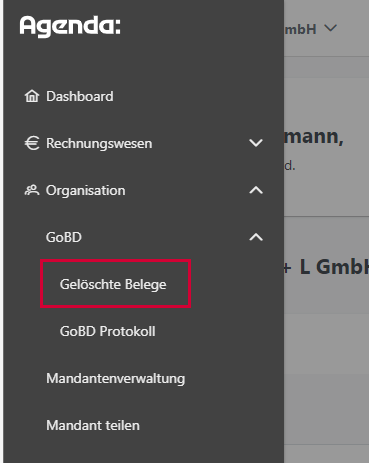The height and width of the screenshot is (463, 369).
Task: Click the partially hidden GmbH heading
Action: [x=326, y=267]
